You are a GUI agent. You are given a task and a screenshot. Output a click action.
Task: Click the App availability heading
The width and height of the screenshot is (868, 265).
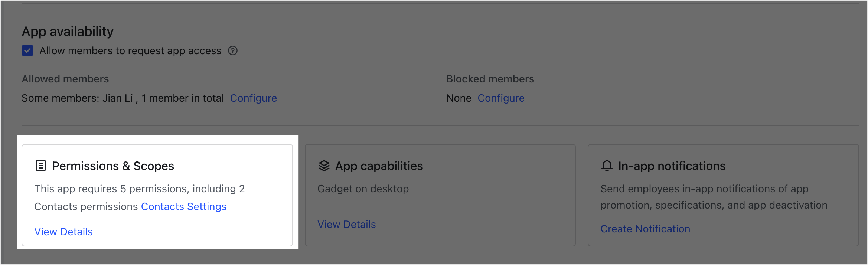click(68, 32)
